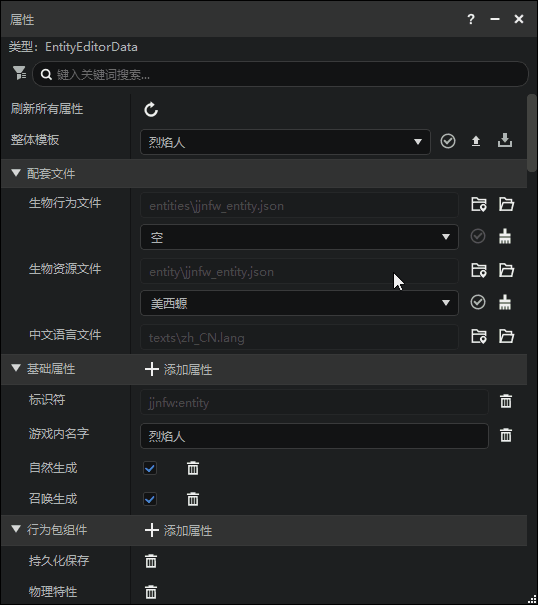Click the download template icon
538x605 pixels.
click(505, 141)
